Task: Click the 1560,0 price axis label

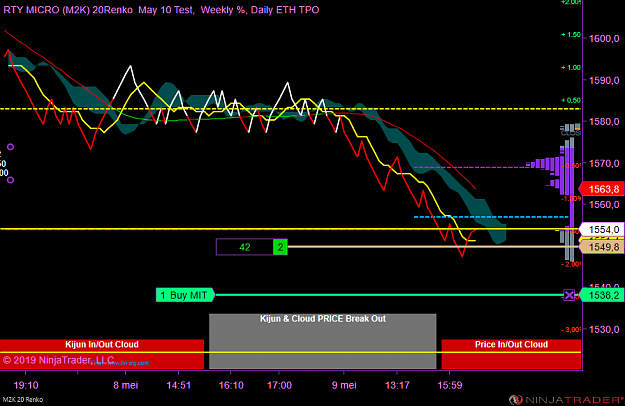Action: [x=604, y=205]
